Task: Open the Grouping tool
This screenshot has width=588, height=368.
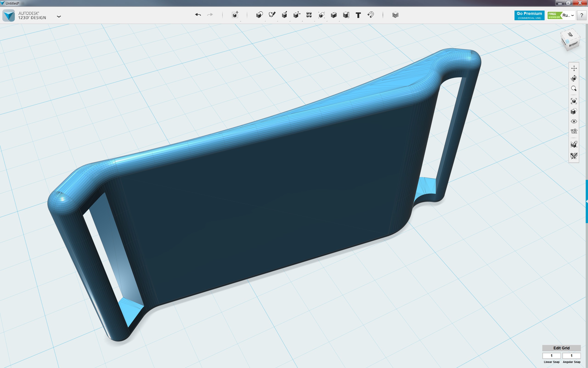Action: point(321,15)
